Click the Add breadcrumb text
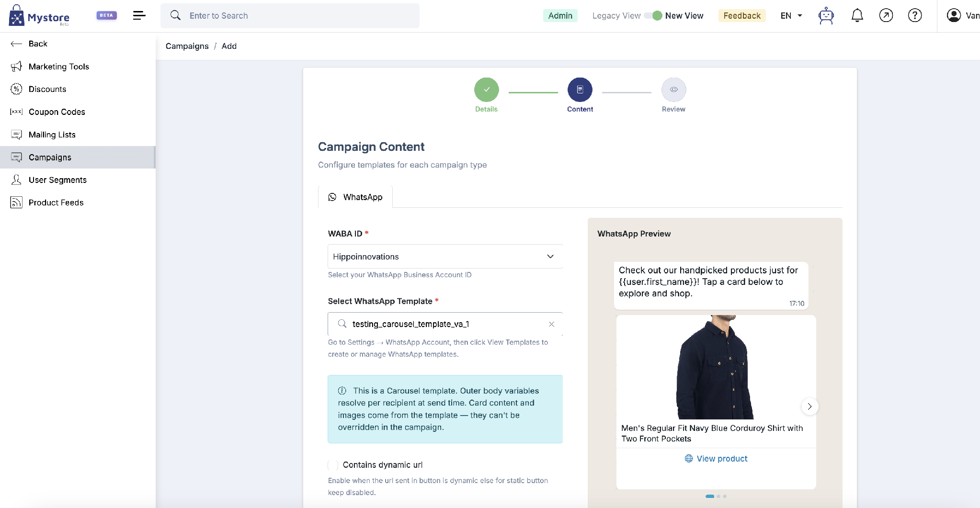 tap(229, 46)
